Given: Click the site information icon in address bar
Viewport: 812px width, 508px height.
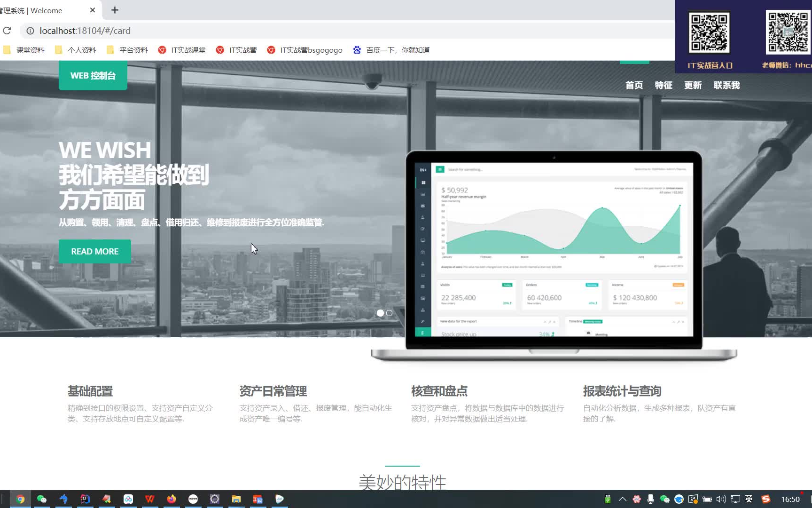Looking at the screenshot, I should [30, 31].
